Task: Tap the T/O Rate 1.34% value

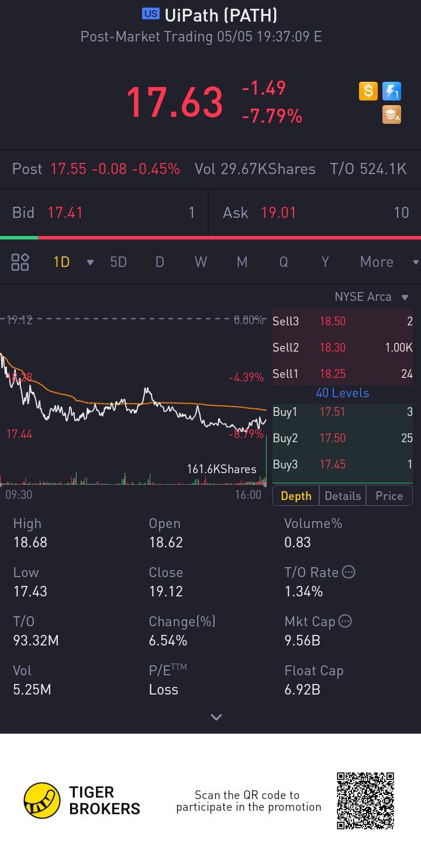Action: click(x=303, y=591)
